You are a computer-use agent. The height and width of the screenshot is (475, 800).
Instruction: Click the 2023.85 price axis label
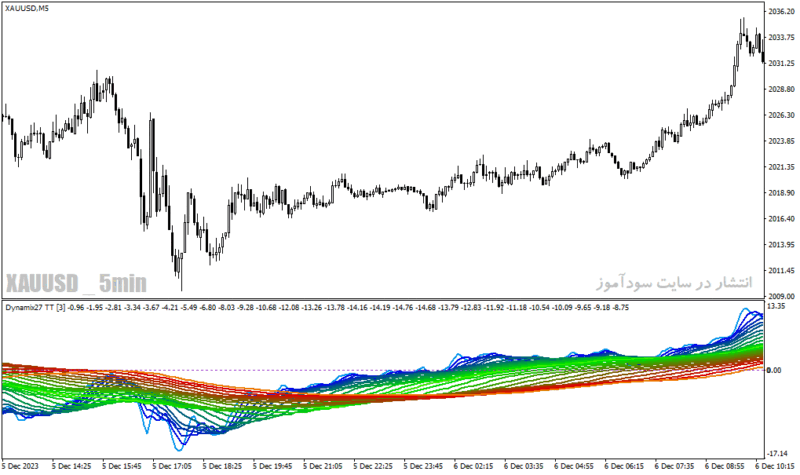(781, 141)
